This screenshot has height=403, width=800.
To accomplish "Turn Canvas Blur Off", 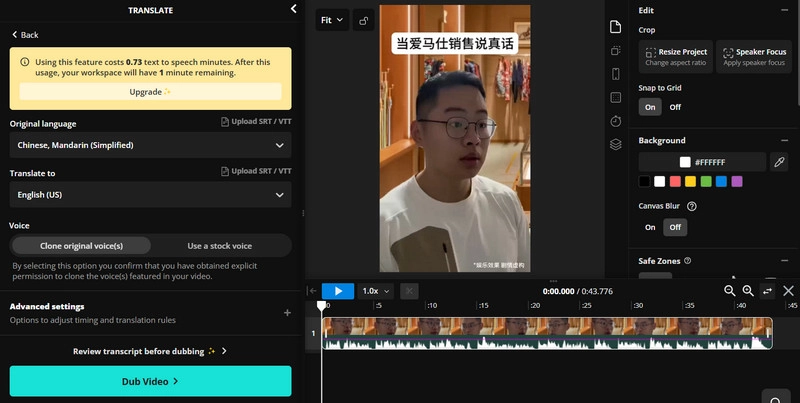I will [675, 227].
